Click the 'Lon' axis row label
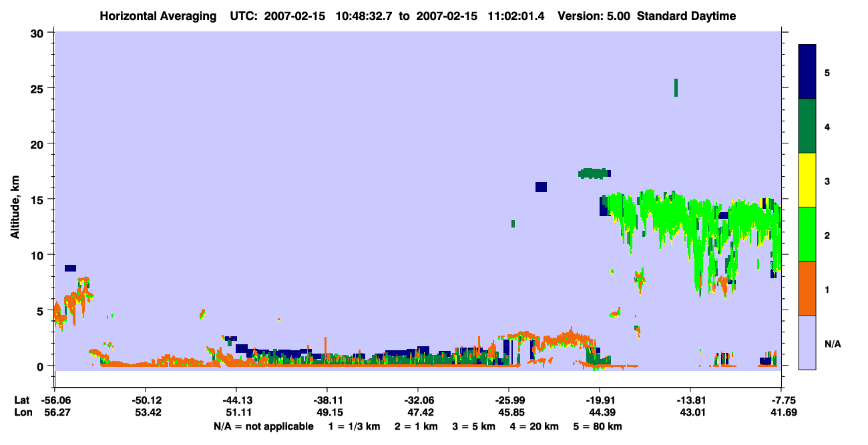Screen dimensions: 868x445 coord(22,412)
